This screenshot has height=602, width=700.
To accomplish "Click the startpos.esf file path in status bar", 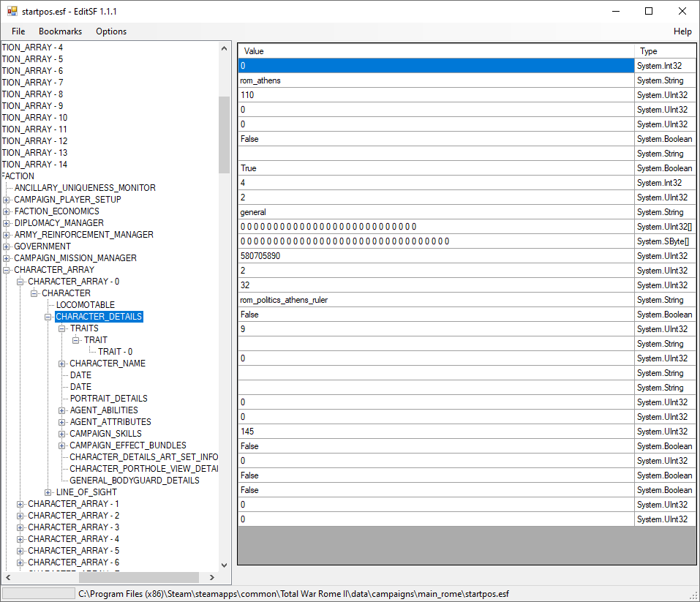I will 293,594.
